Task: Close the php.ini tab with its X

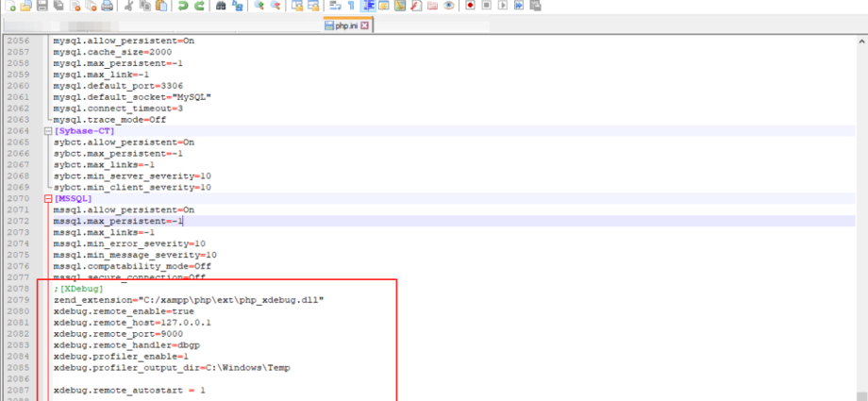Action: pos(364,25)
